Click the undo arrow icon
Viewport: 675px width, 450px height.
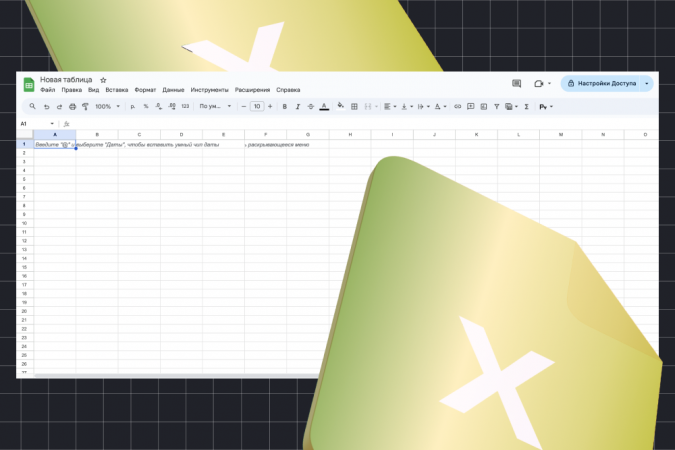[46, 106]
